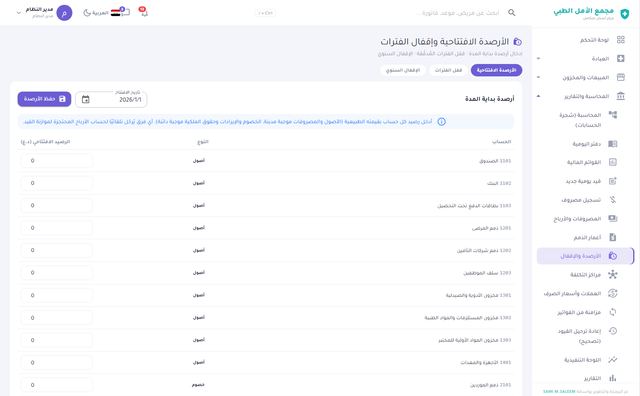Switch to الأرصدة الافتتاحية tab
Image resolution: width=640 pixels, height=396 pixels.
(496, 70)
